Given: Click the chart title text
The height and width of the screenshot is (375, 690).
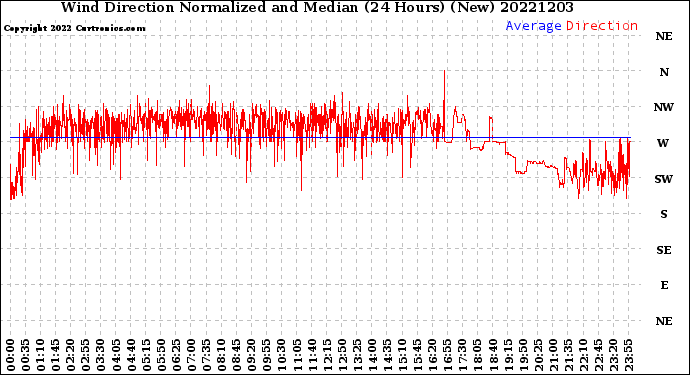Looking at the screenshot, I should click(317, 7).
